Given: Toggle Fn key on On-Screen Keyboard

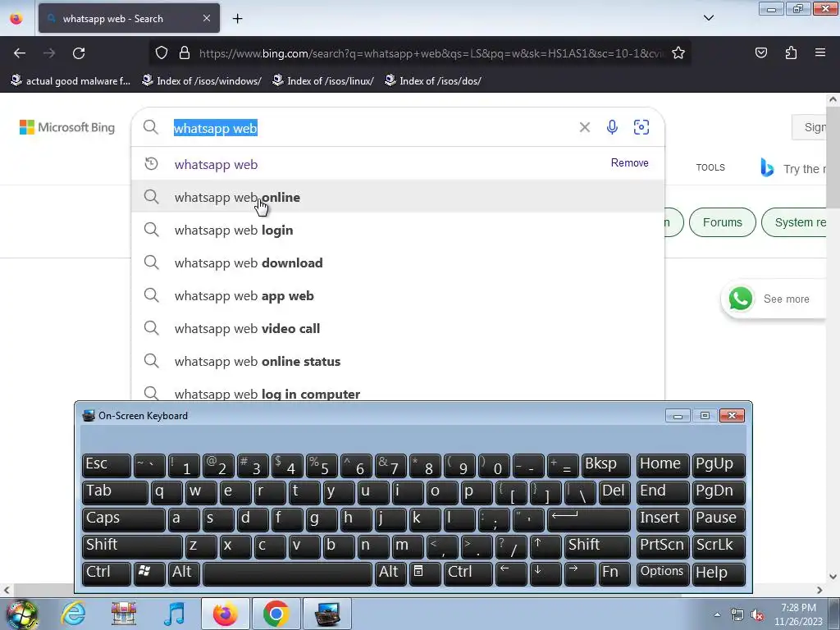Looking at the screenshot, I should pos(614,573).
